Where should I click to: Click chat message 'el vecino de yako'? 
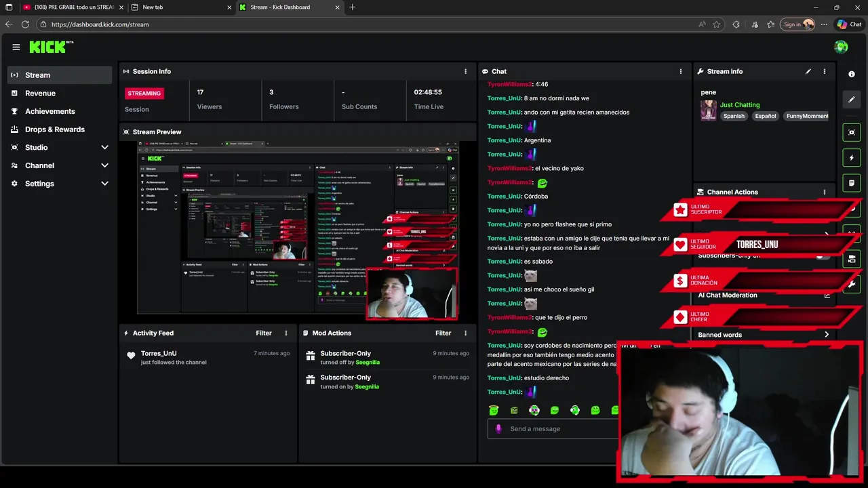pos(559,168)
